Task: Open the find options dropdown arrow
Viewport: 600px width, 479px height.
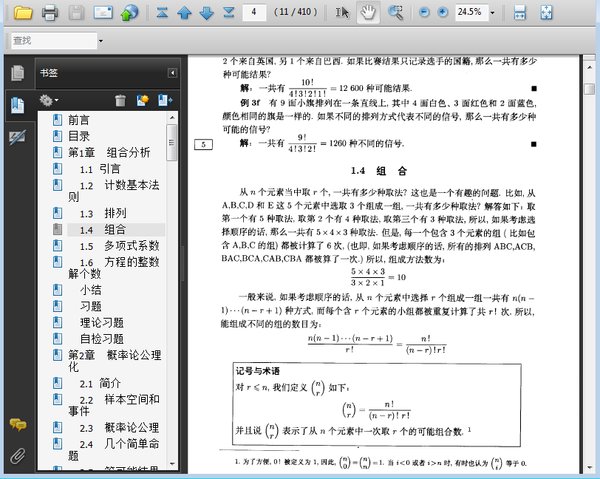Action: (x=101, y=41)
